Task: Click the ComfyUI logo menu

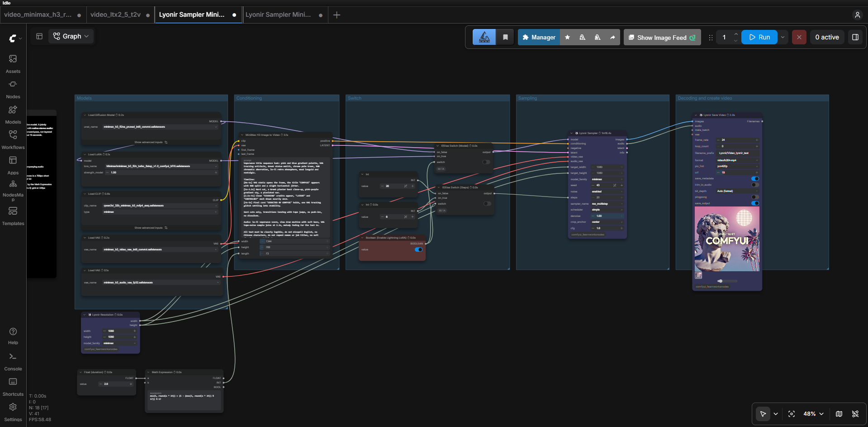Action: (15, 38)
